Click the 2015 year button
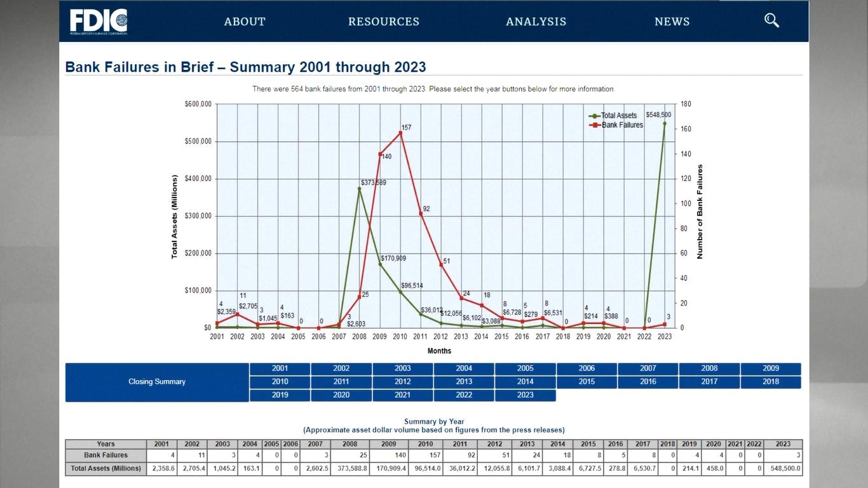 pyautogui.click(x=587, y=382)
